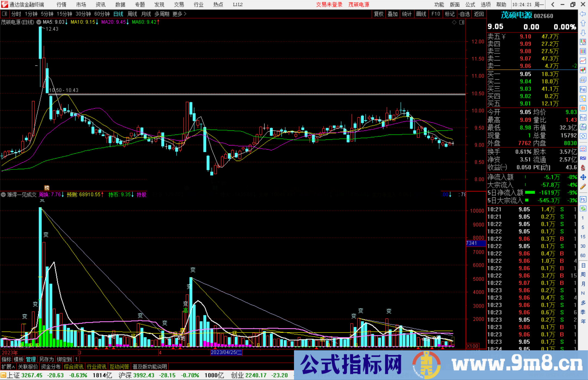This screenshot has height=380, width=588.
Task: Toggle the panel icon left of 分时
Action: pyautogui.click(x=5, y=14)
